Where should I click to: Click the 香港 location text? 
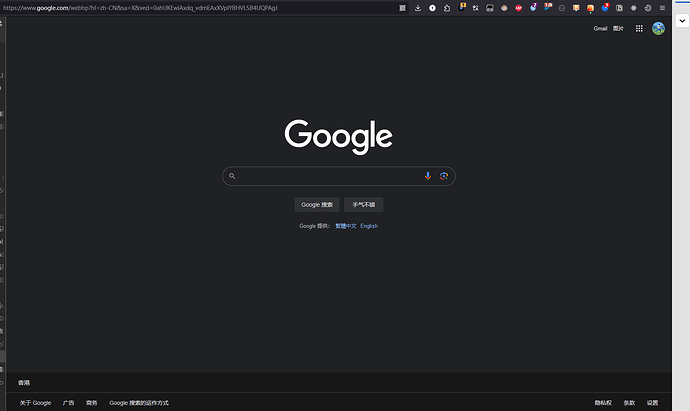(x=24, y=383)
